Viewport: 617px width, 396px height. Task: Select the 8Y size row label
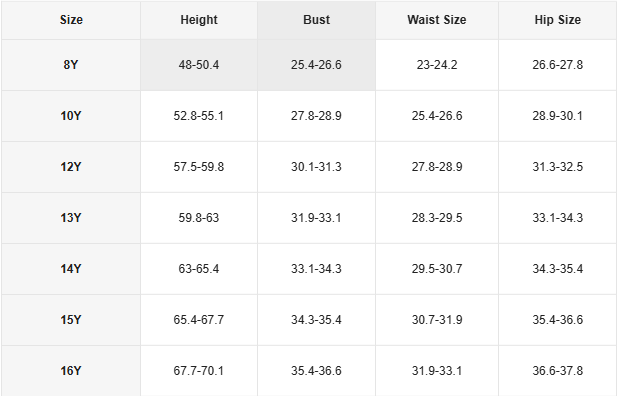71,65
